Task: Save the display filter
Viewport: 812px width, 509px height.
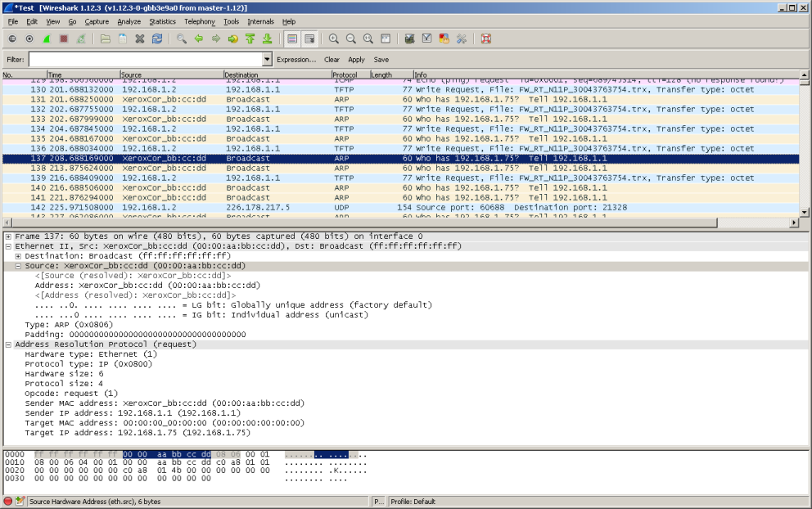Action: pos(381,60)
